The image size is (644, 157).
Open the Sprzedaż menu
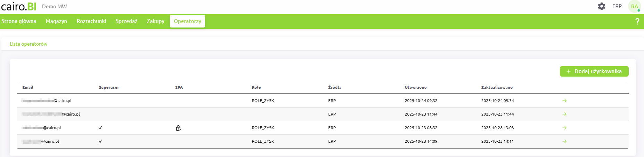point(127,21)
